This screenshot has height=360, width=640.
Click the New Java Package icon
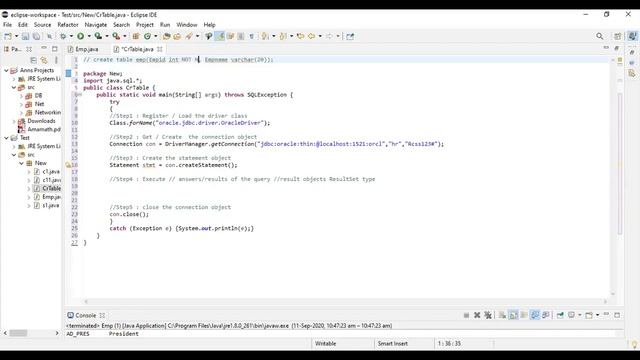[136, 36]
